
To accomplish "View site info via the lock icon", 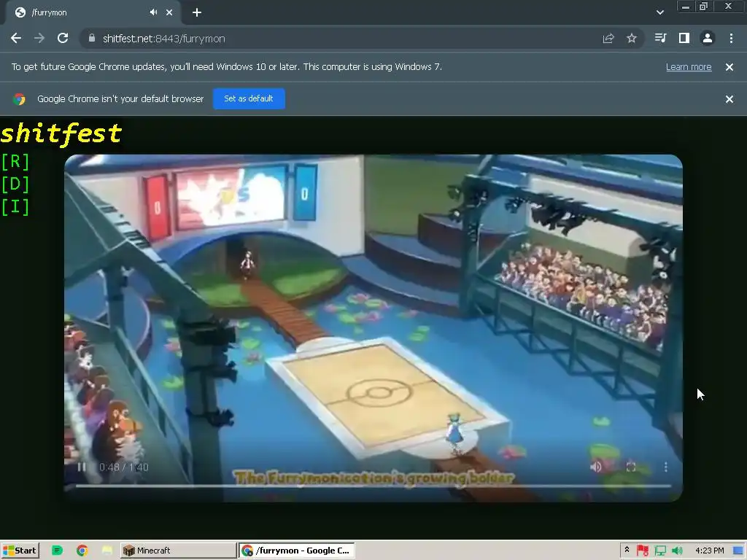I will (x=92, y=39).
